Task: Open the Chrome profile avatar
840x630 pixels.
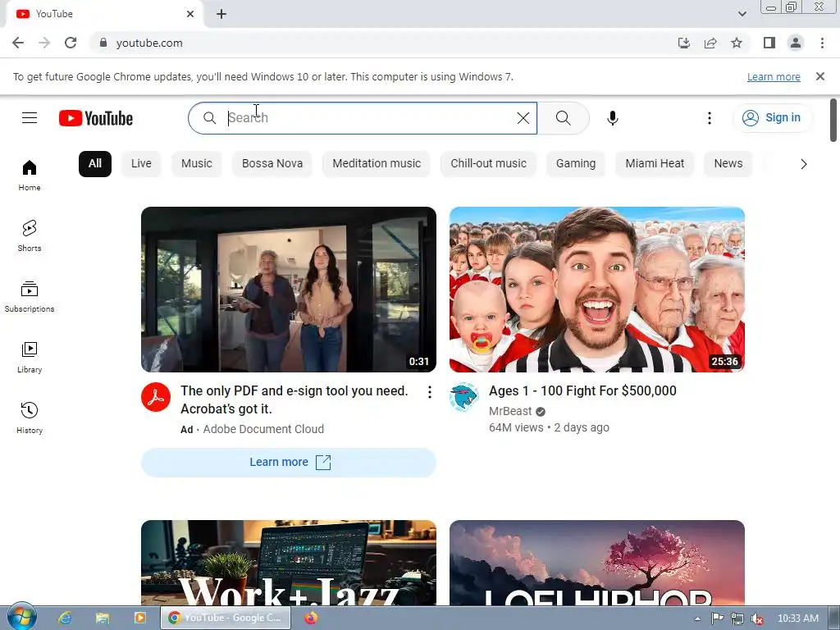Action: [796, 43]
